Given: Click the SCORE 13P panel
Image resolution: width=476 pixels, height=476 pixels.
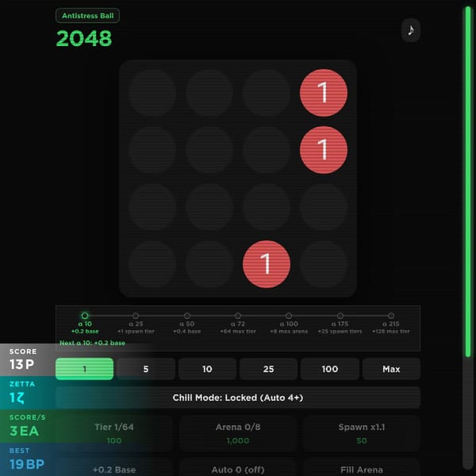Looking at the screenshot, I should click(x=27, y=359).
